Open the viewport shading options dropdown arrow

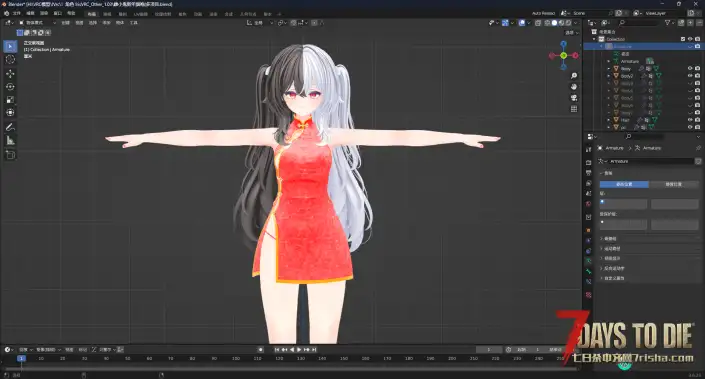point(576,22)
